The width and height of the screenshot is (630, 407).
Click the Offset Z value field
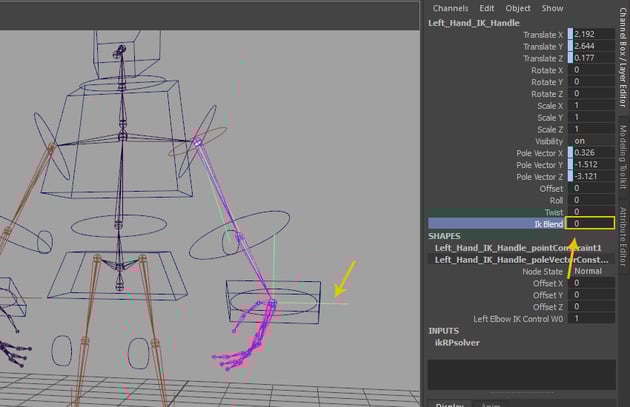pos(591,307)
